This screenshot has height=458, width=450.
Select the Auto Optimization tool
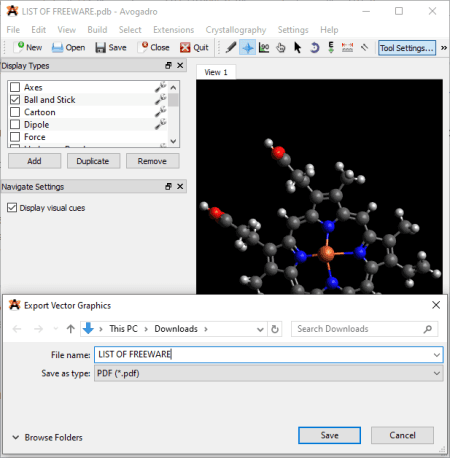tap(331, 48)
